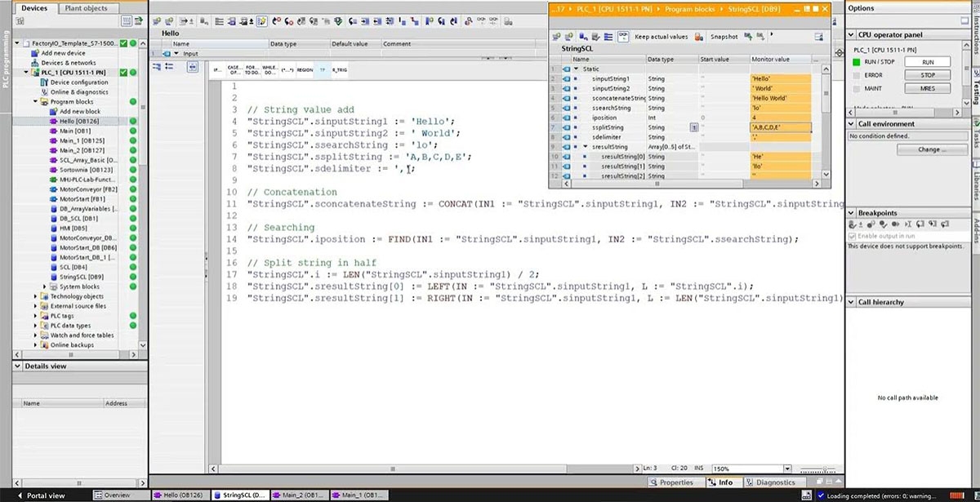
Task: Click Monitor all glasses icon in StringSCL toolbar
Action: click(623, 37)
